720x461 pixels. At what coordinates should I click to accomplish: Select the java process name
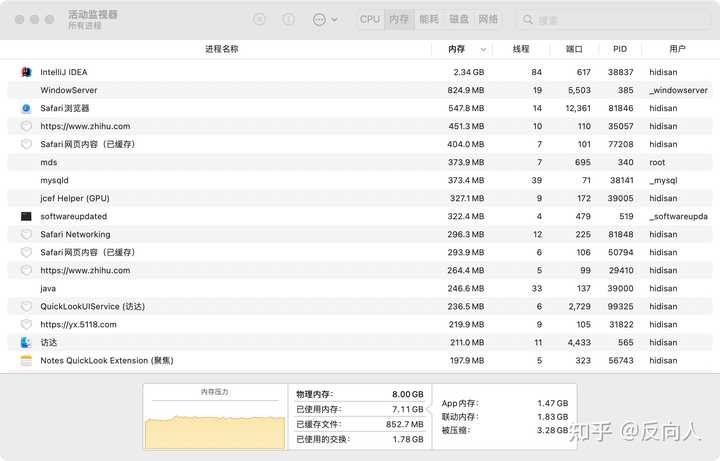point(48,288)
